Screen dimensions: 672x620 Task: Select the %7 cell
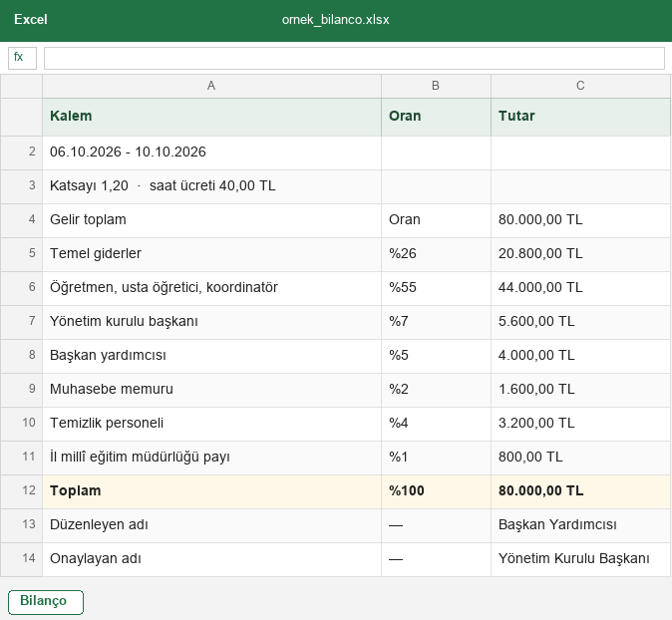coord(436,322)
